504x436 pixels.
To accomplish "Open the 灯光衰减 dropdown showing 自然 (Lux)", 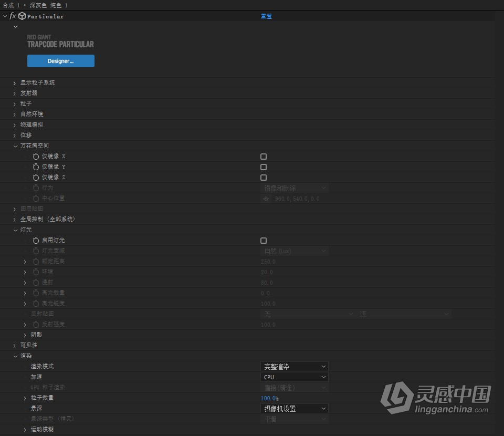I will click(294, 251).
